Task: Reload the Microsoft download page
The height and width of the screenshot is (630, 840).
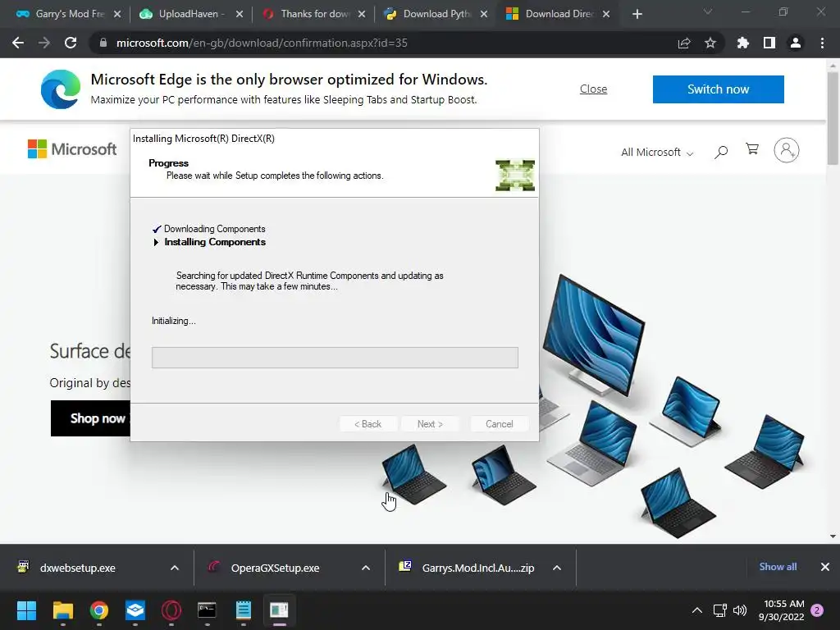Action: 71,43
